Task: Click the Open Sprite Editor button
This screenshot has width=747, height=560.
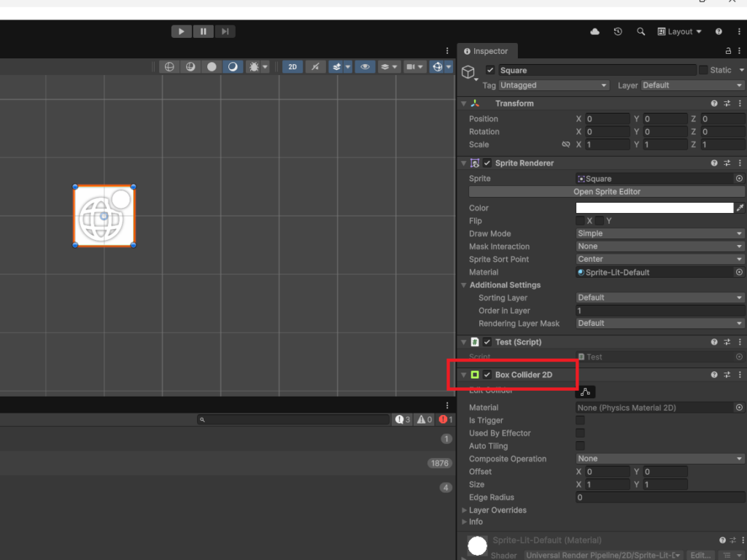Action: 606,192
